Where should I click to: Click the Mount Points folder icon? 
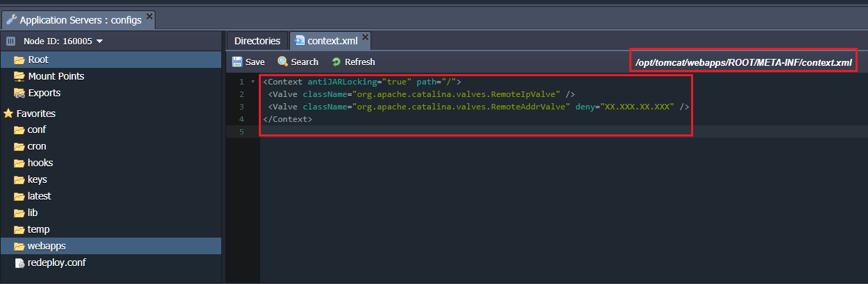(x=19, y=76)
